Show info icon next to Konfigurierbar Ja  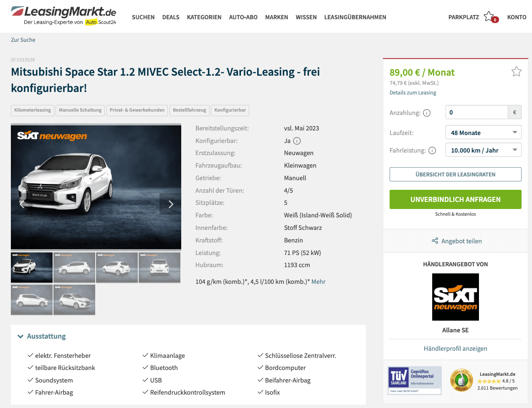point(297,141)
